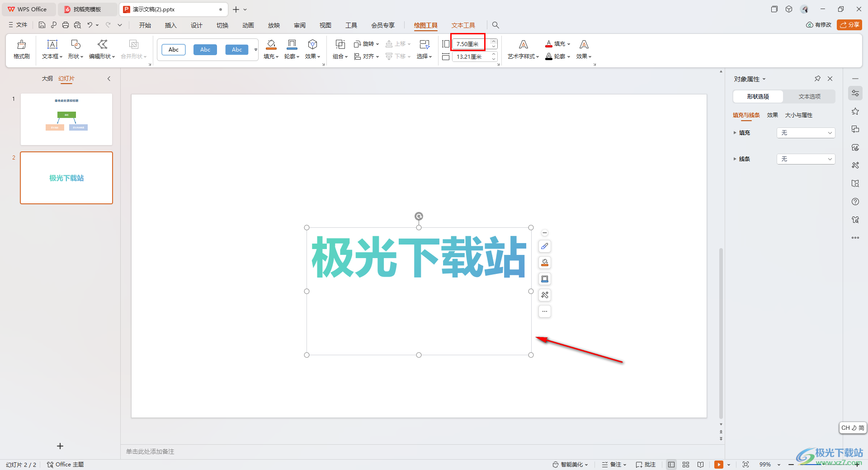
Task: Click the Undo arrow icon
Action: (90, 25)
